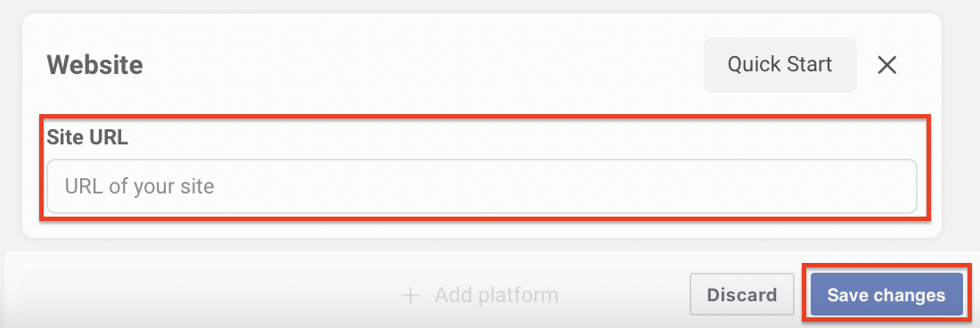Remove the Website platform using the X
This screenshot has height=328, width=980.
pos(886,64)
